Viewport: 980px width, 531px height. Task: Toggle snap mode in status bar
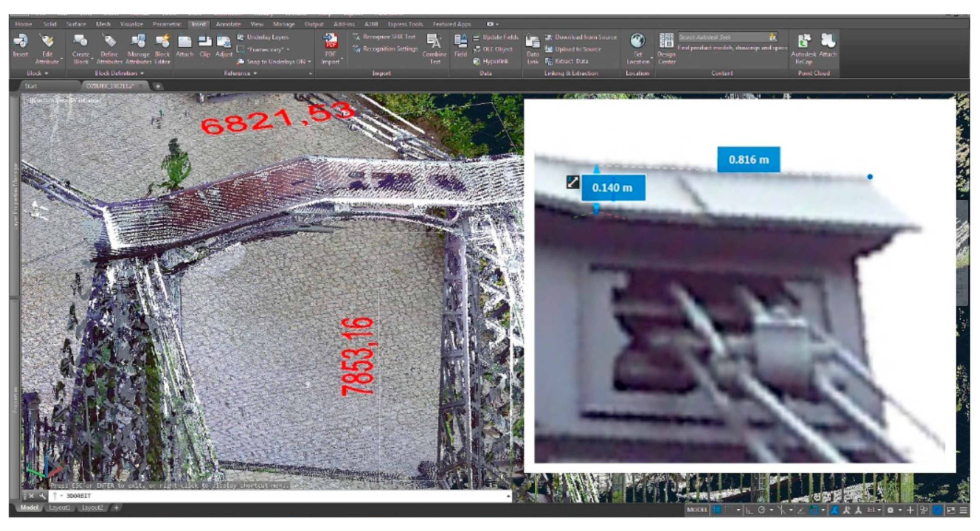coord(729,510)
